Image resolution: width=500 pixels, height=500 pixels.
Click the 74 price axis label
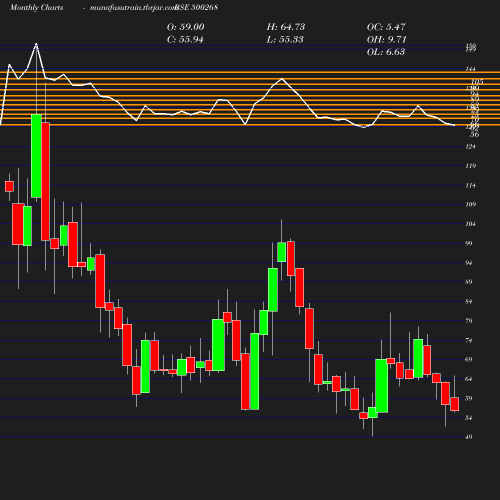(469, 340)
